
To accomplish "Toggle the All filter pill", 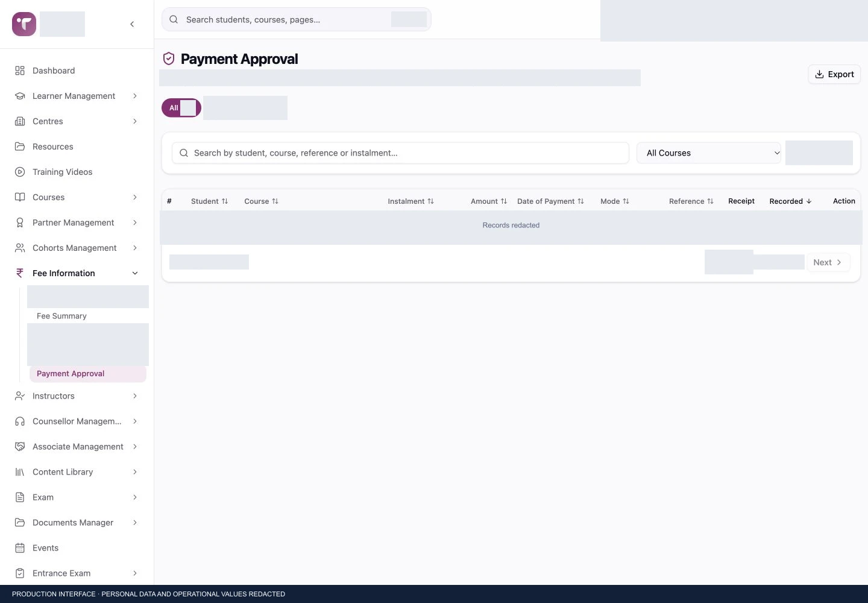I will click(181, 108).
